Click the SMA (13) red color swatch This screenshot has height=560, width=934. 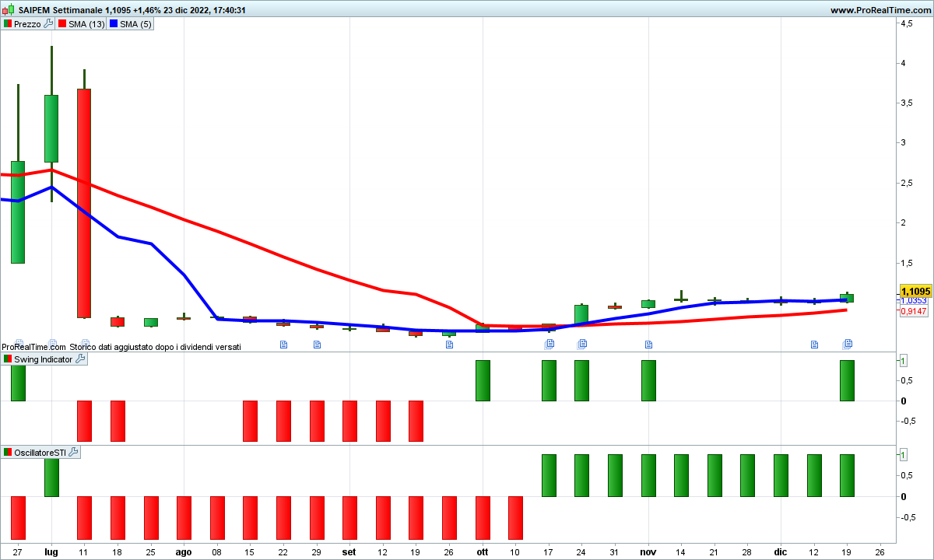[x=61, y=24]
